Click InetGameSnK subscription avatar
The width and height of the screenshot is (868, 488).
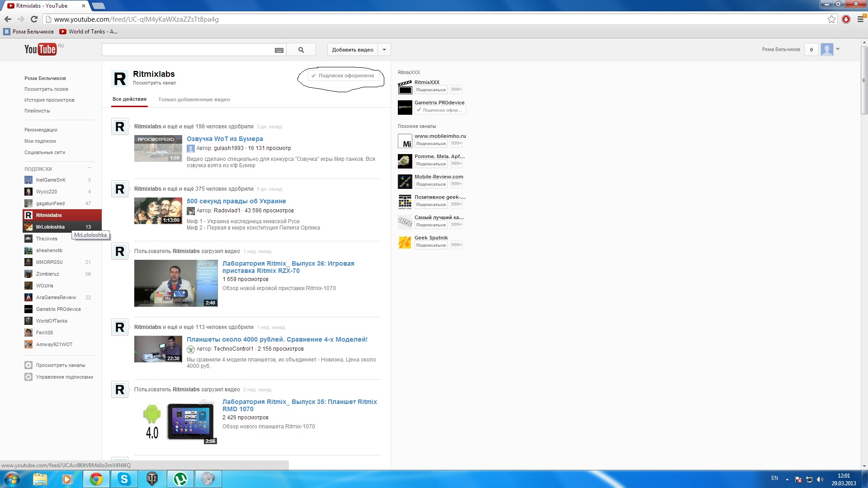(28, 180)
